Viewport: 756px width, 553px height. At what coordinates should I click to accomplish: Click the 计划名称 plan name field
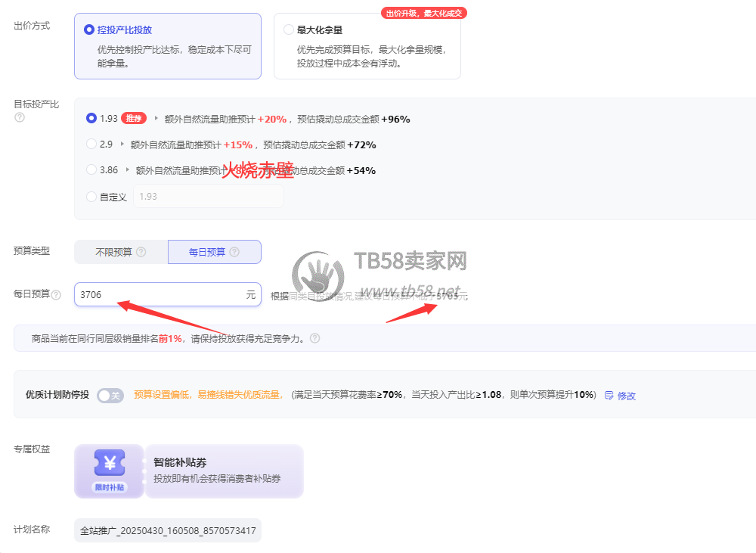[x=168, y=530]
